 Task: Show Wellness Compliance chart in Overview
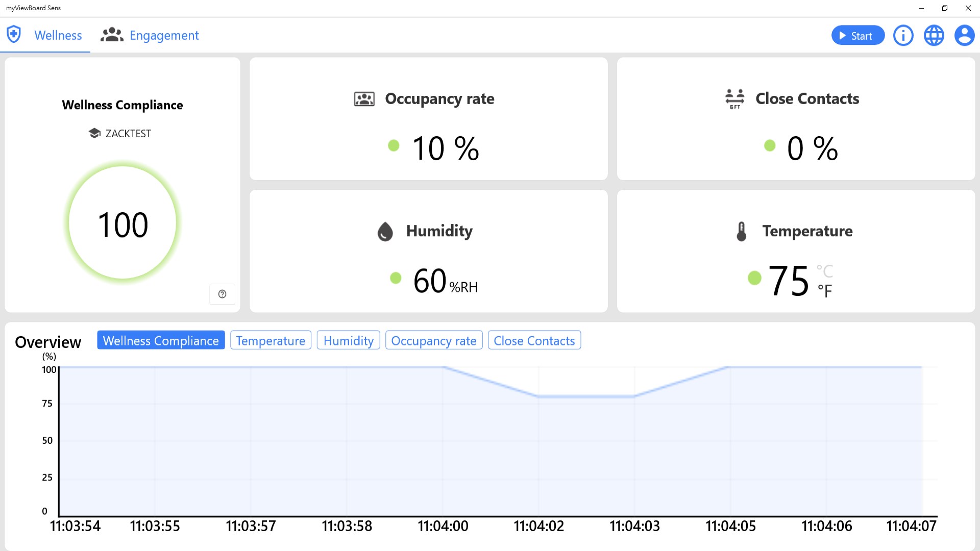point(161,340)
